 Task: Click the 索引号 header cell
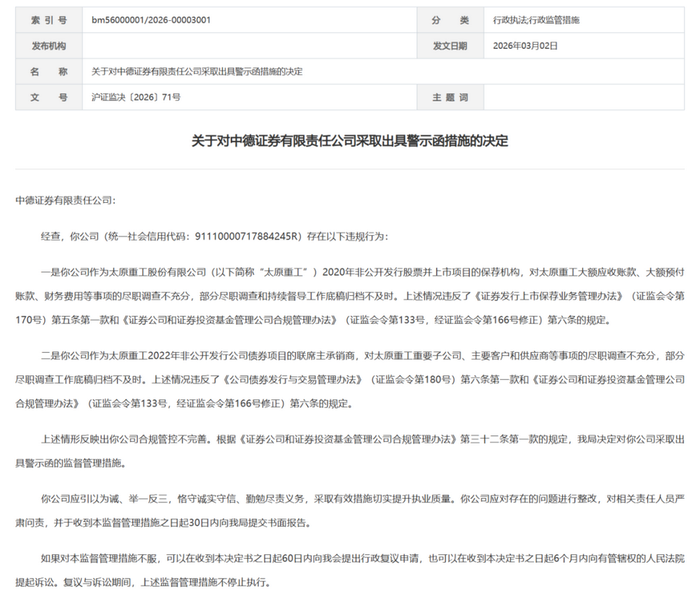click(x=48, y=20)
